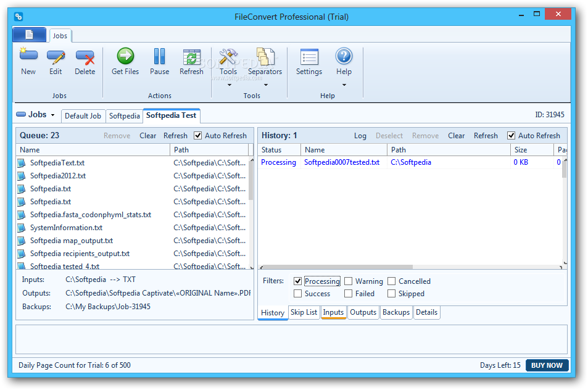This screenshot has height=390, width=588.
Task: Click the Get Files green arrow
Action: [x=125, y=56]
